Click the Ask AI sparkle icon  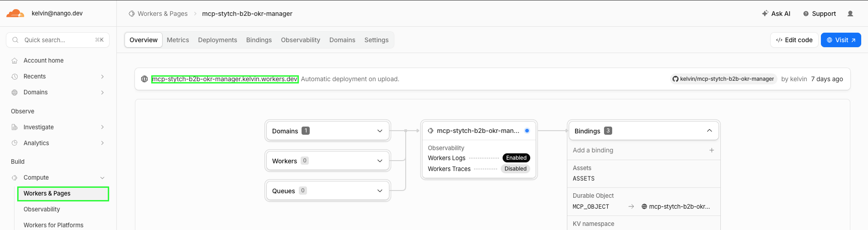pos(765,14)
